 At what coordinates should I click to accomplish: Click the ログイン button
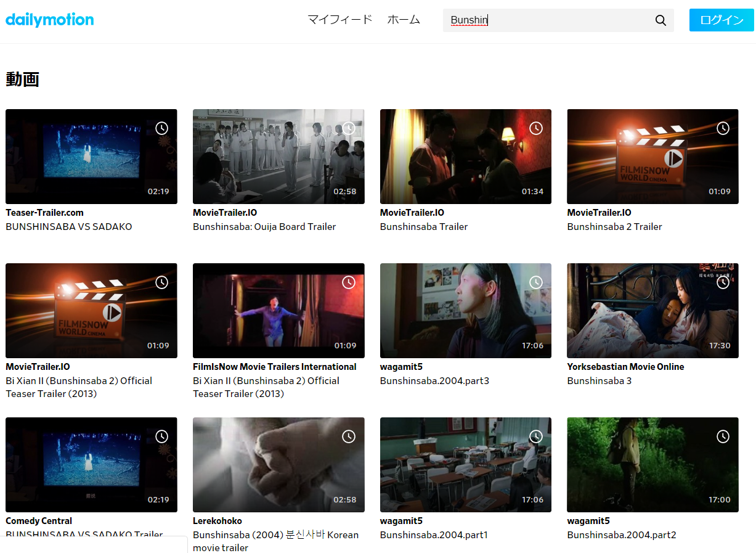tap(721, 20)
